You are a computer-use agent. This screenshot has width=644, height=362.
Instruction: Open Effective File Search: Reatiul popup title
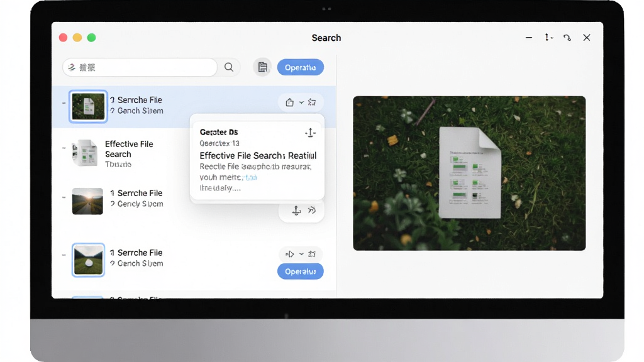(258, 156)
